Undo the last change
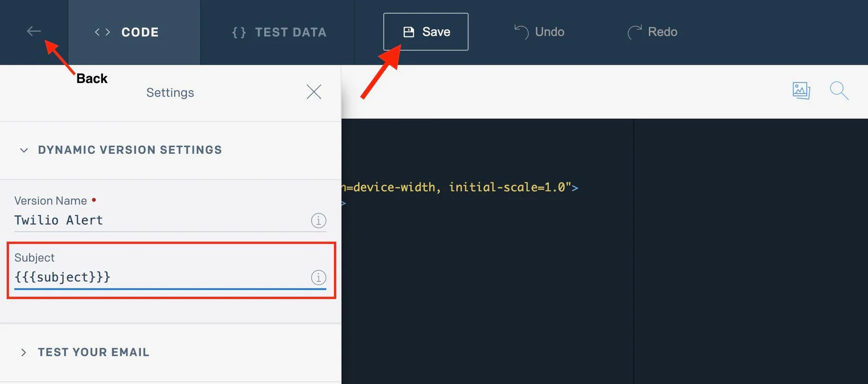 (539, 32)
